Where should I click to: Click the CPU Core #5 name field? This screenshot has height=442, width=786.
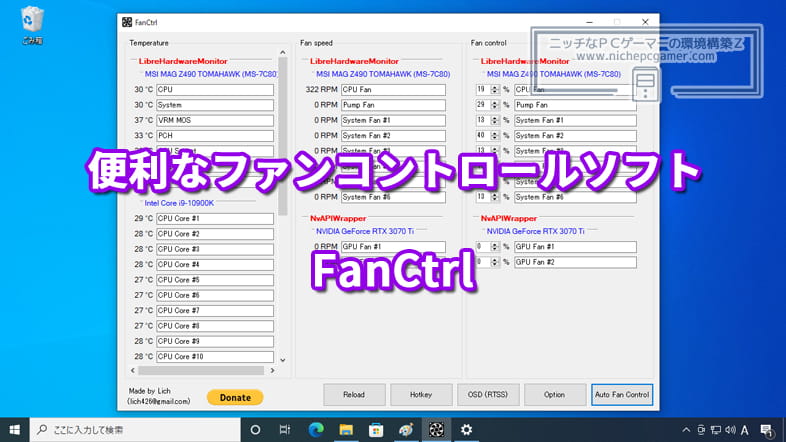tap(215, 280)
